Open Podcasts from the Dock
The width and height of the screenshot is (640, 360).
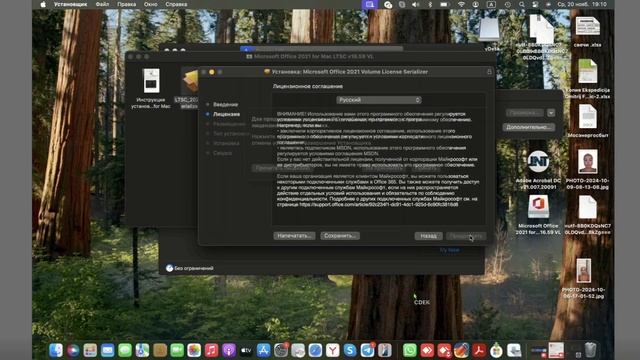tap(229, 350)
